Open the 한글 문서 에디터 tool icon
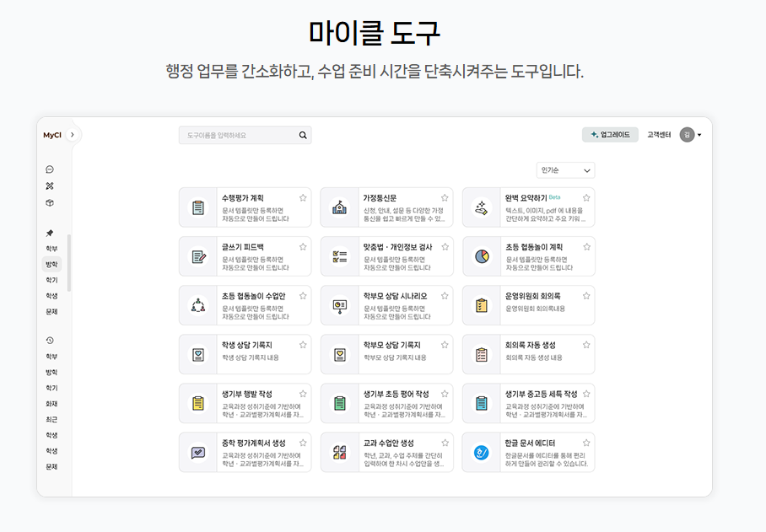The height and width of the screenshot is (532, 766). click(x=482, y=452)
